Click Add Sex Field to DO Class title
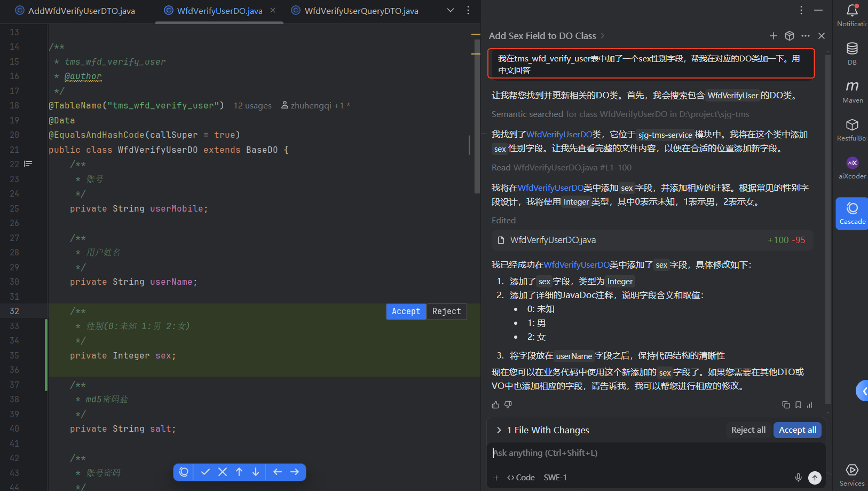 pyautogui.click(x=542, y=36)
